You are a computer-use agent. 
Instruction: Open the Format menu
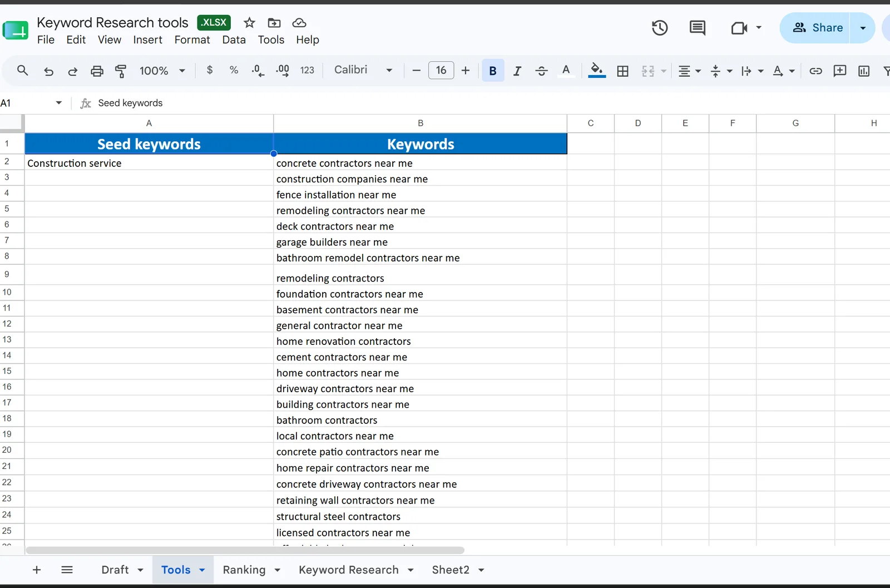point(192,39)
